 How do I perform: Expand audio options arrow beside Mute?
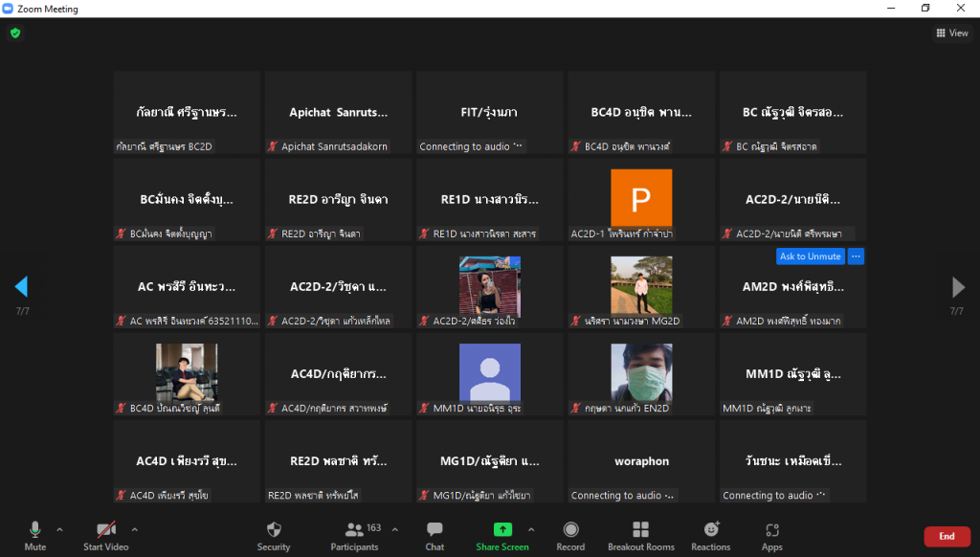(59, 528)
